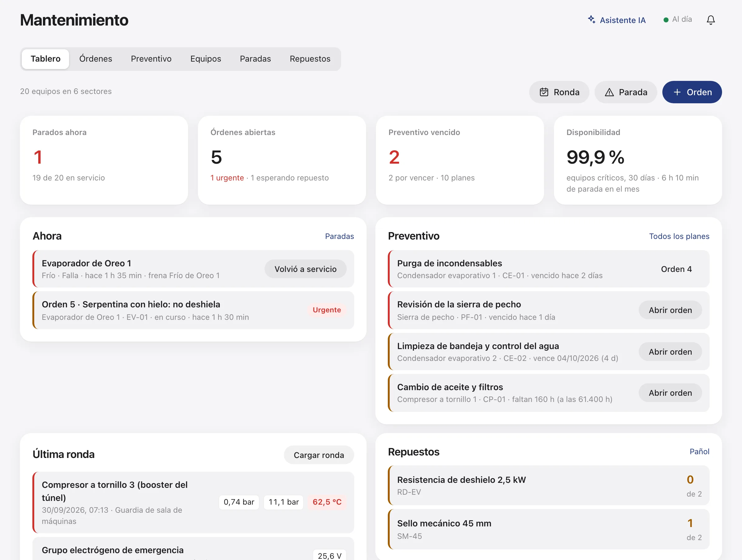Switch to the Repuestos tab
The height and width of the screenshot is (560, 742).
click(310, 59)
